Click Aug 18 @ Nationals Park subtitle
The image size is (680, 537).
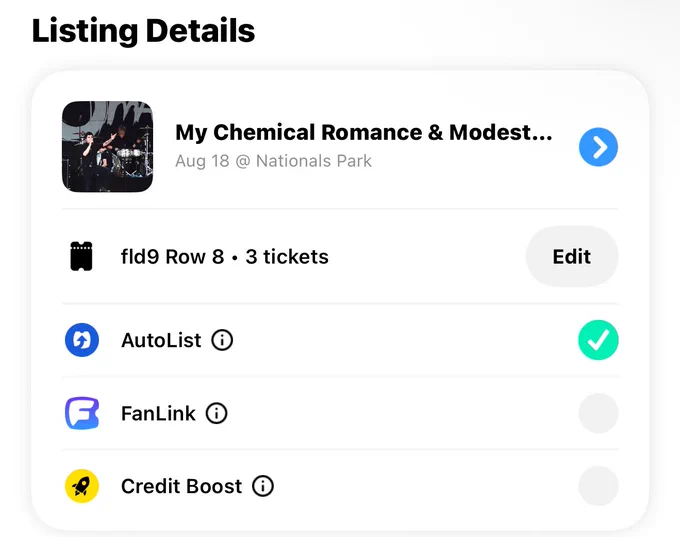point(273,161)
